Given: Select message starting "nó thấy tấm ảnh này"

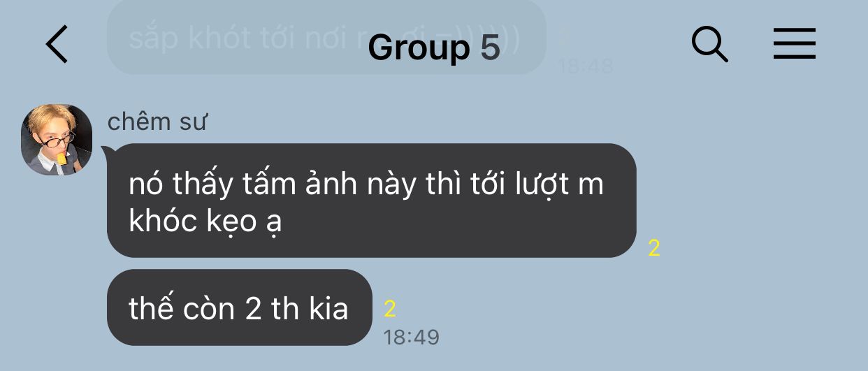Looking at the screenshot, I should tap(371, 201).
